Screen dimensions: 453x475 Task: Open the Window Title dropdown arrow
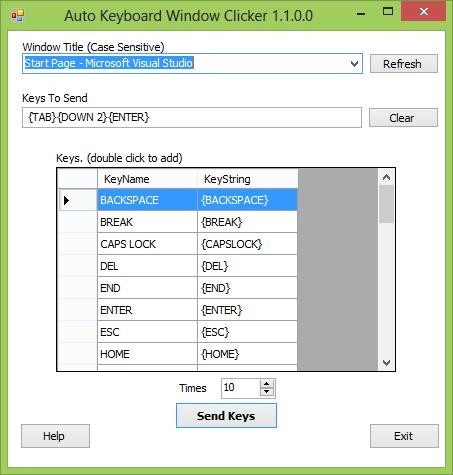tap(355, 63)
